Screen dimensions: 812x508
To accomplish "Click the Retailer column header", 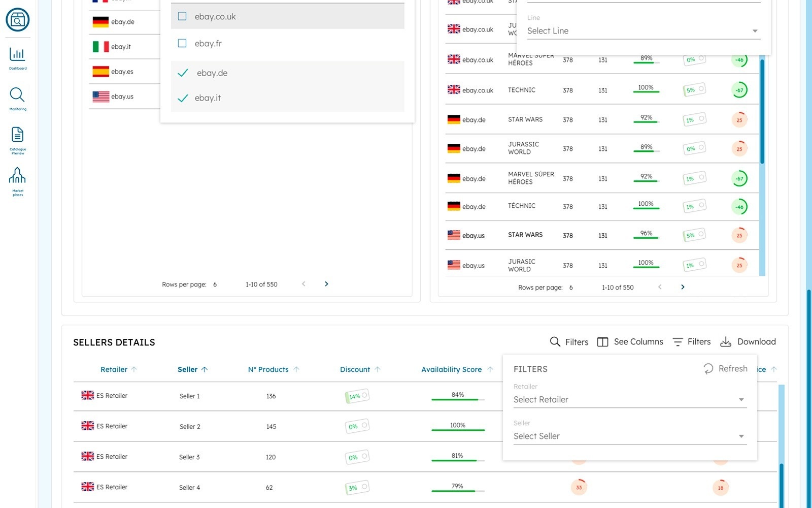I will click(x=114, y=369).
